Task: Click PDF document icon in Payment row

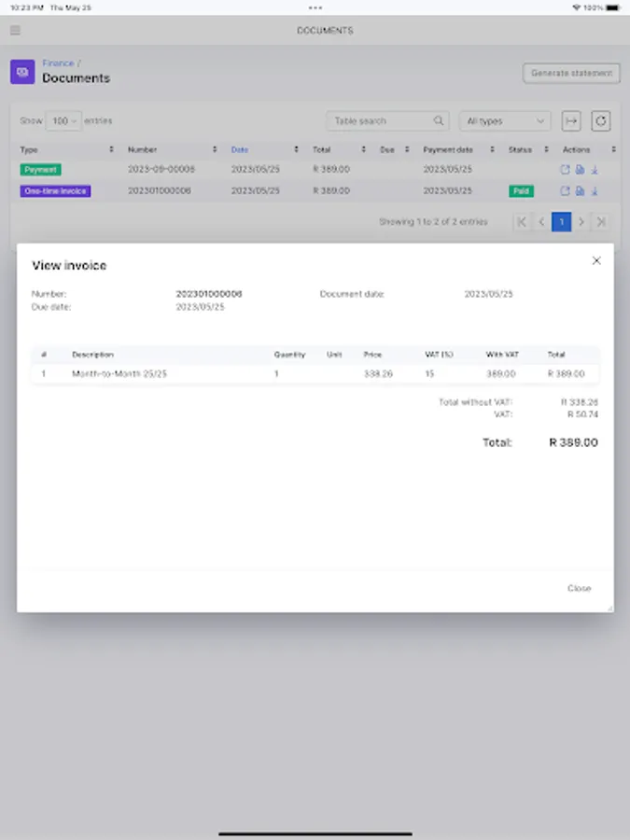Action: coord(580,169)
